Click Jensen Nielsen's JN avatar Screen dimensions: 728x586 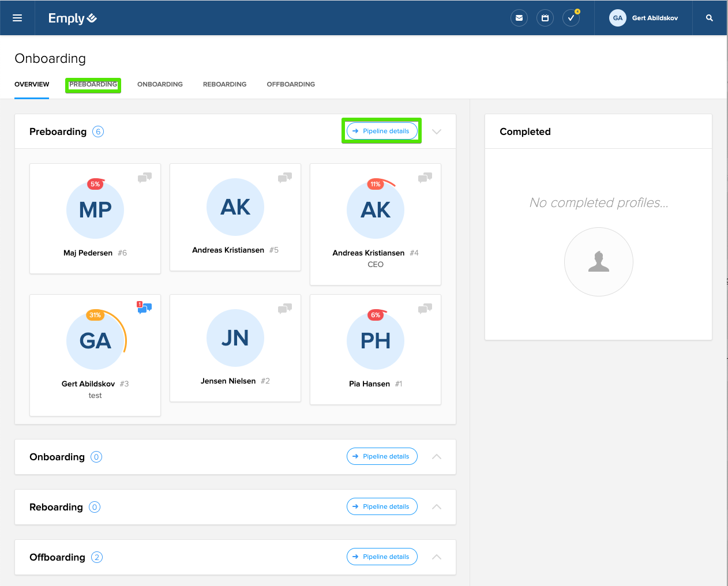pyautogui.click(x=235, y=338)
